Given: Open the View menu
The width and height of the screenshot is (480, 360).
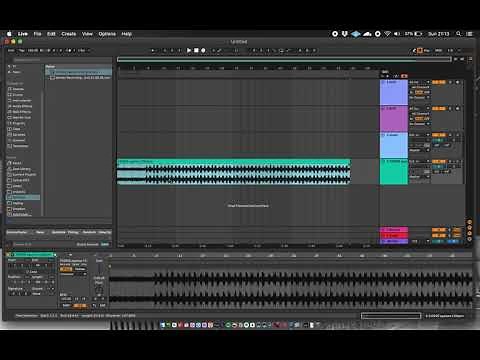Looking at the screenshot, I should [87, 34].
